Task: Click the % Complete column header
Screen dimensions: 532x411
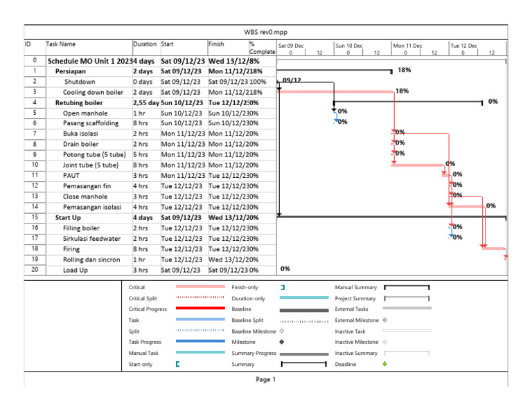Action: [262, 48]
